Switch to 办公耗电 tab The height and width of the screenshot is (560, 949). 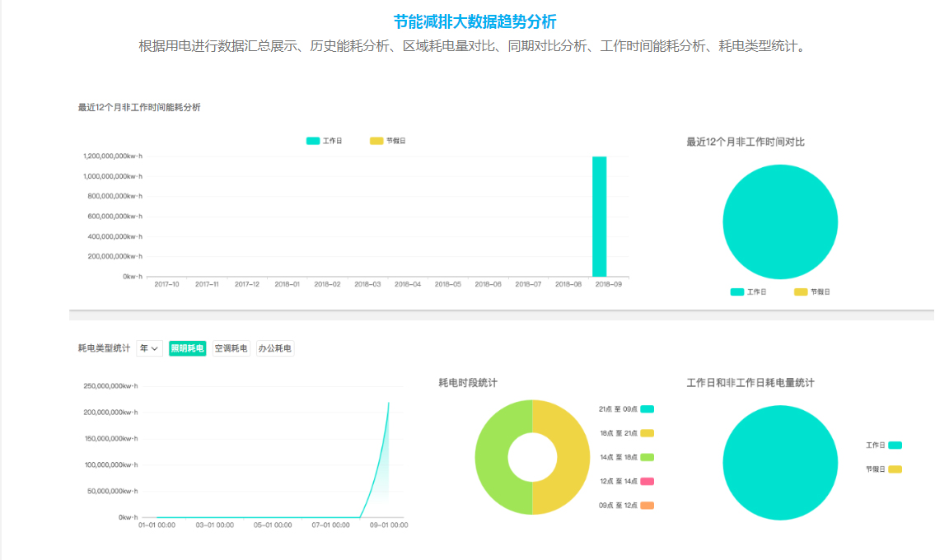point(275,348)
